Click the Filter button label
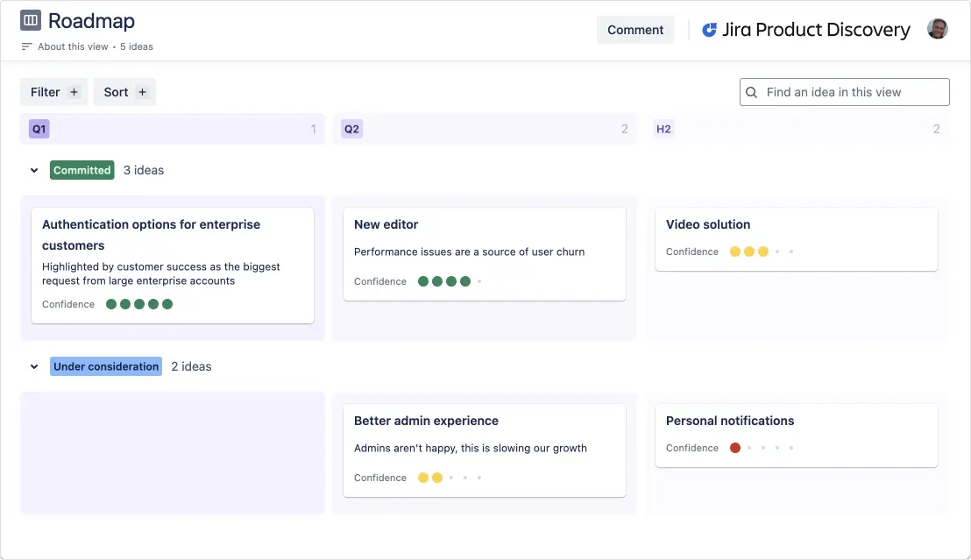The height and width of the screenshot is (560, 971). click(x=46, y=92)
